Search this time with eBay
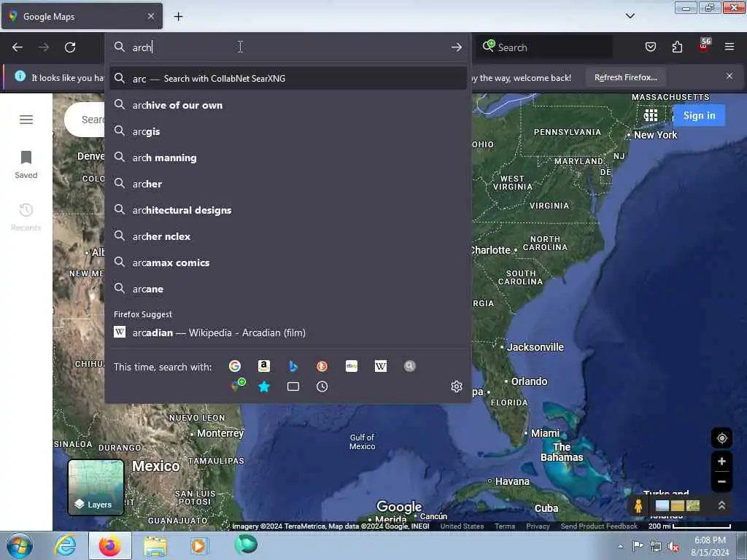 [x=352, y=366]
